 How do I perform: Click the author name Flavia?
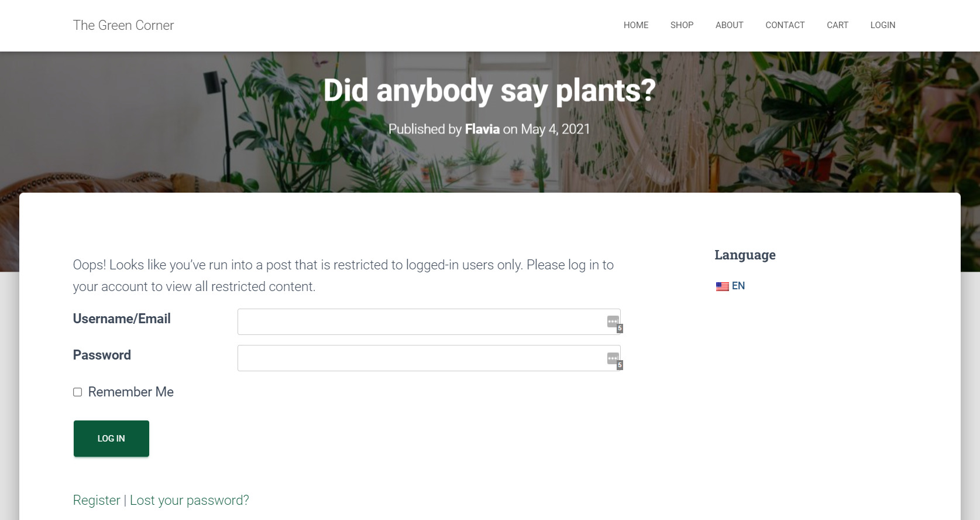point(482,129)
